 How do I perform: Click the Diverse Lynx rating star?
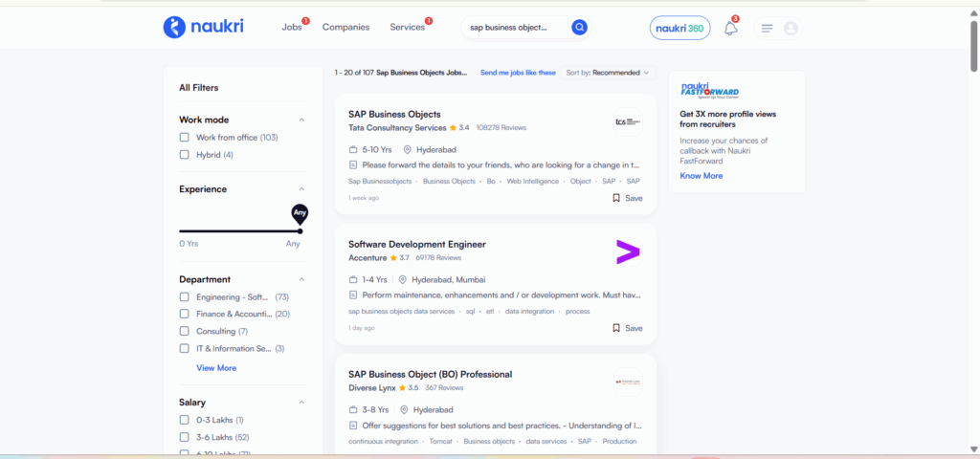[x=402, y=387]
